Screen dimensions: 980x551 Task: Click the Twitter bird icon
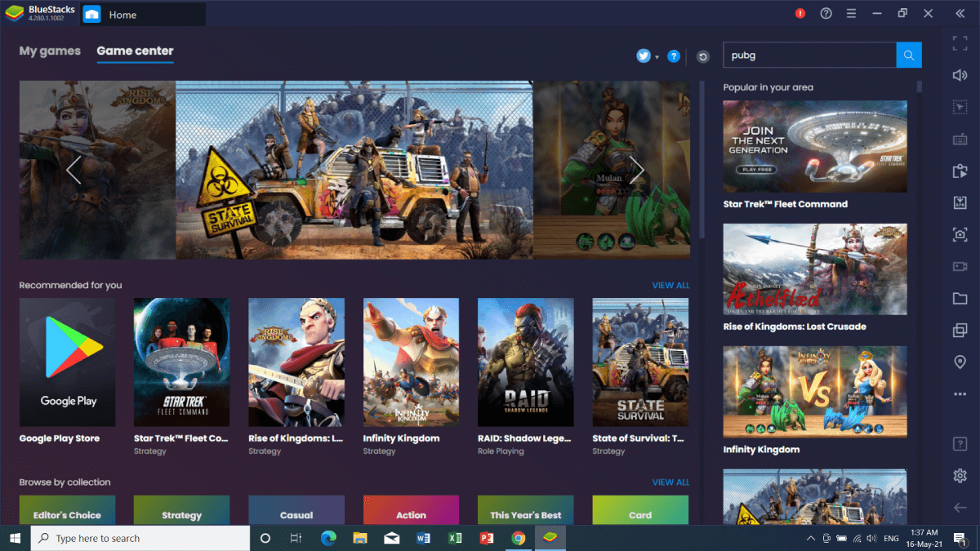click(x=644, y=56)
